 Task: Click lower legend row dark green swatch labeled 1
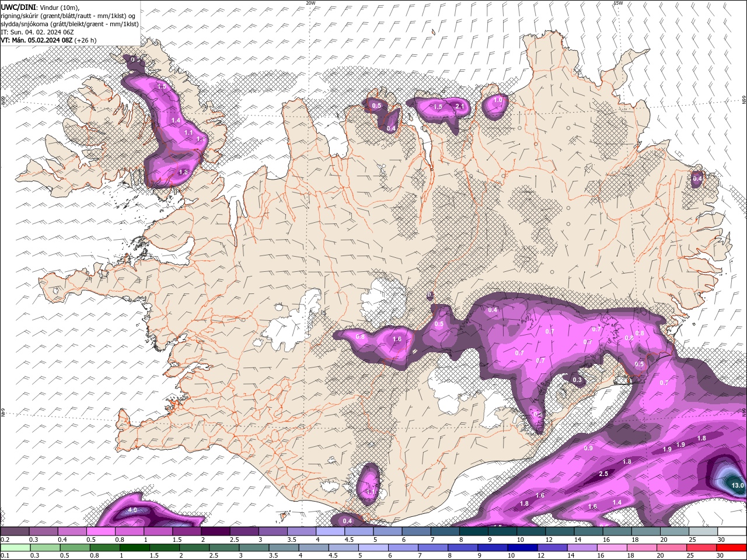pos(134,547)
